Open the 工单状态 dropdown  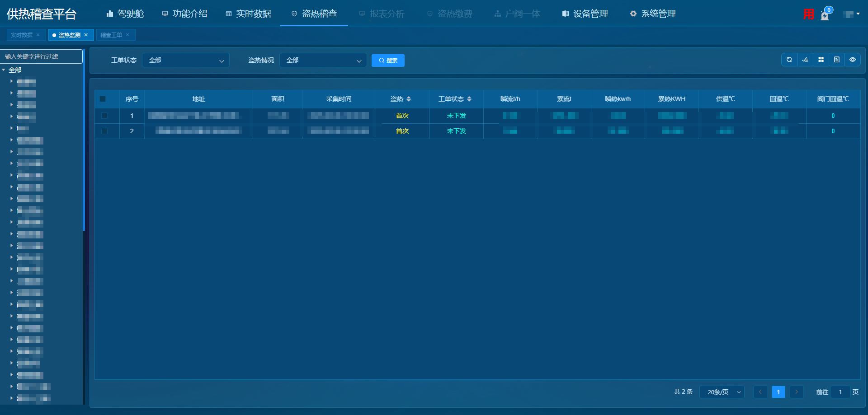185,60
